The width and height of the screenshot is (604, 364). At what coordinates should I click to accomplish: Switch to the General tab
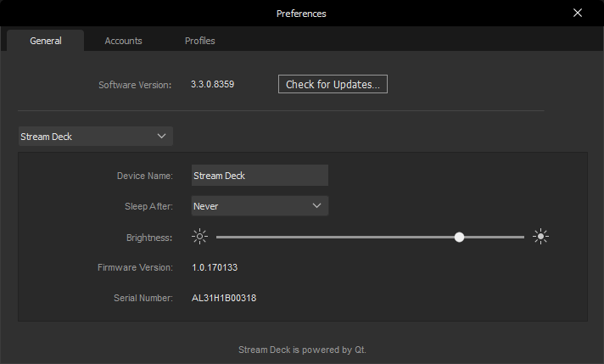coord(46,41)
